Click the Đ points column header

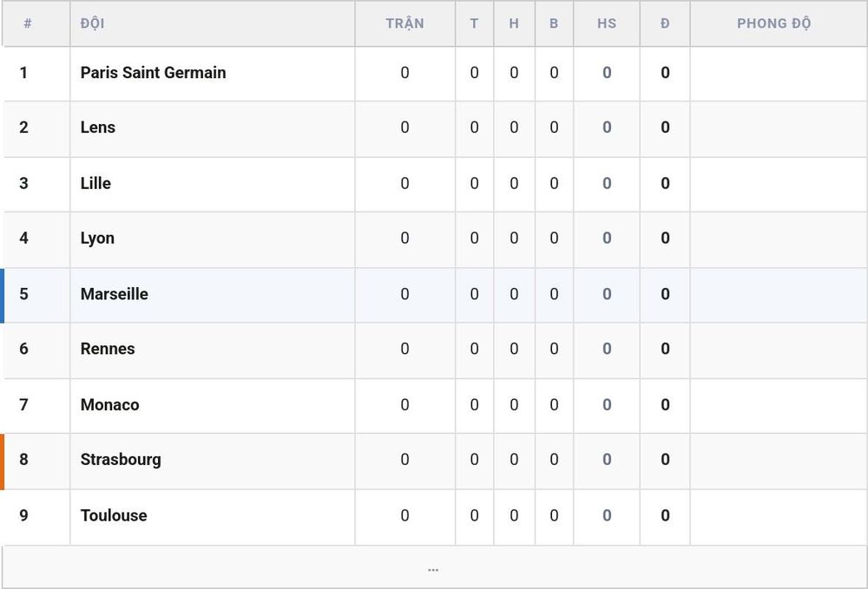665,23
